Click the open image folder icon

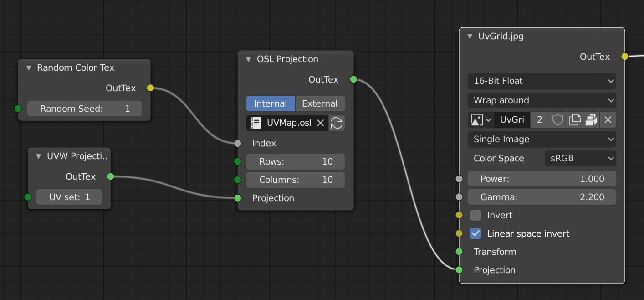[x=591, y=120]
